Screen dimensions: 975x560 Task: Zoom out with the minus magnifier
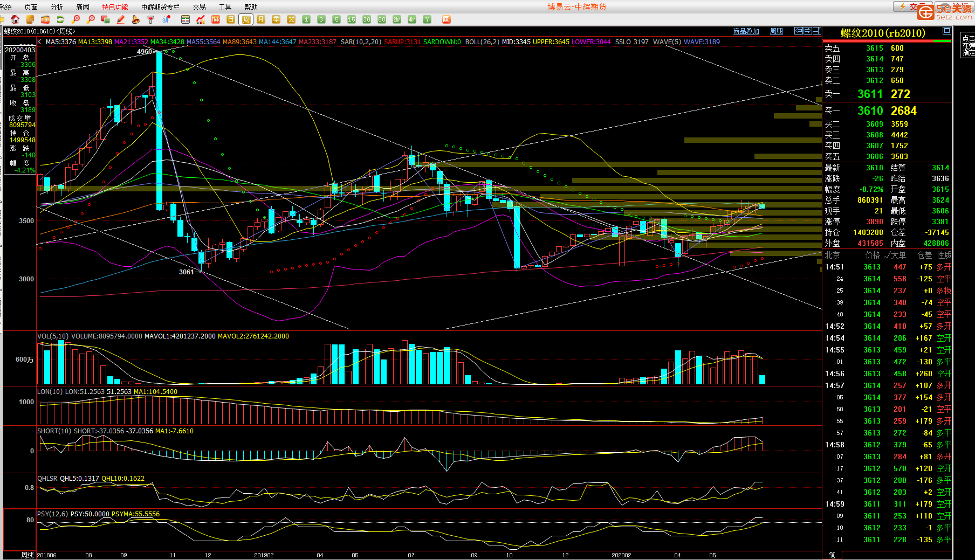pos(91,19)
